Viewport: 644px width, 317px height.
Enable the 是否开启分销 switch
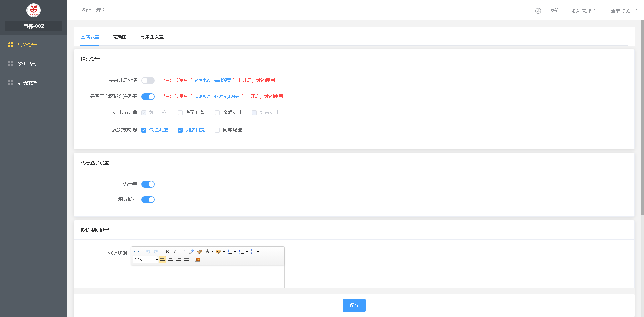pyautogui.click(x=148, y=81)
